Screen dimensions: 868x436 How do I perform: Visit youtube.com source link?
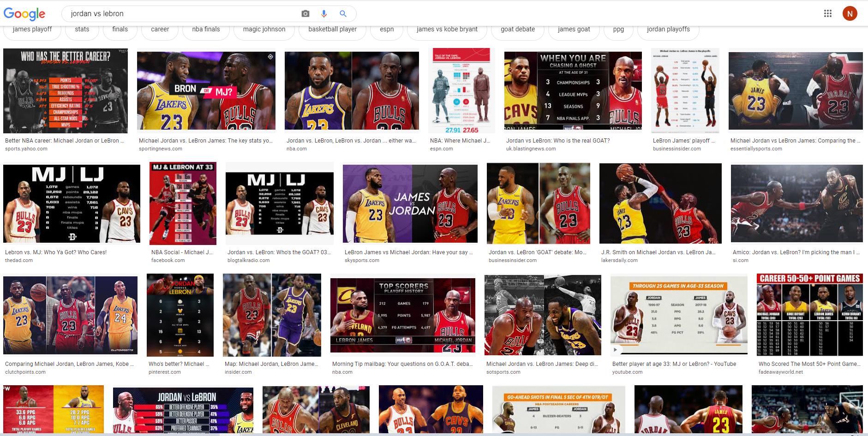coord(628,372)
